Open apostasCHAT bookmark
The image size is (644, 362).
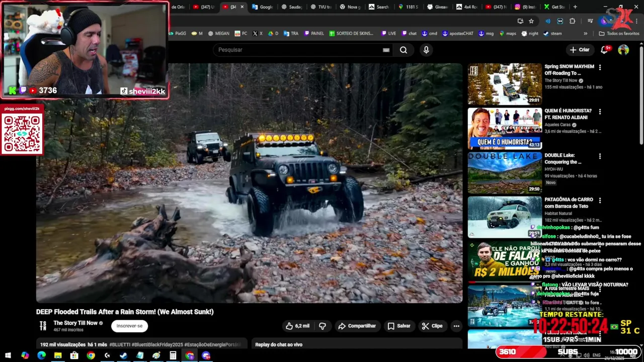(x=458, y=34)
